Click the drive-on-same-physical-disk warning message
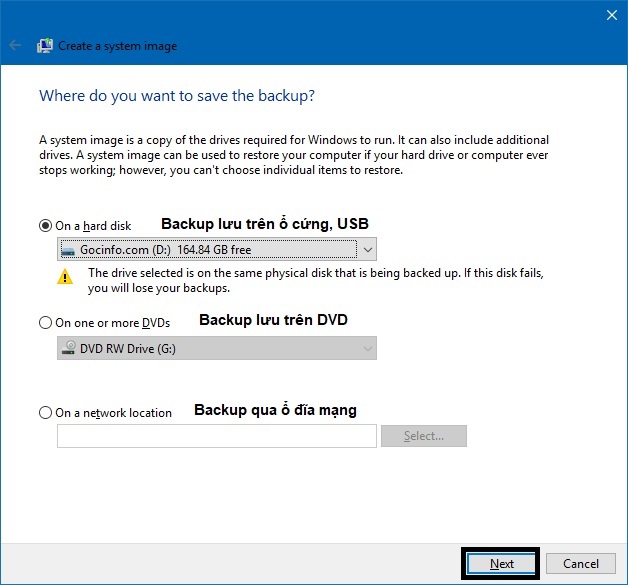Viewport: 628px width, 585px height. click(315, 280)
